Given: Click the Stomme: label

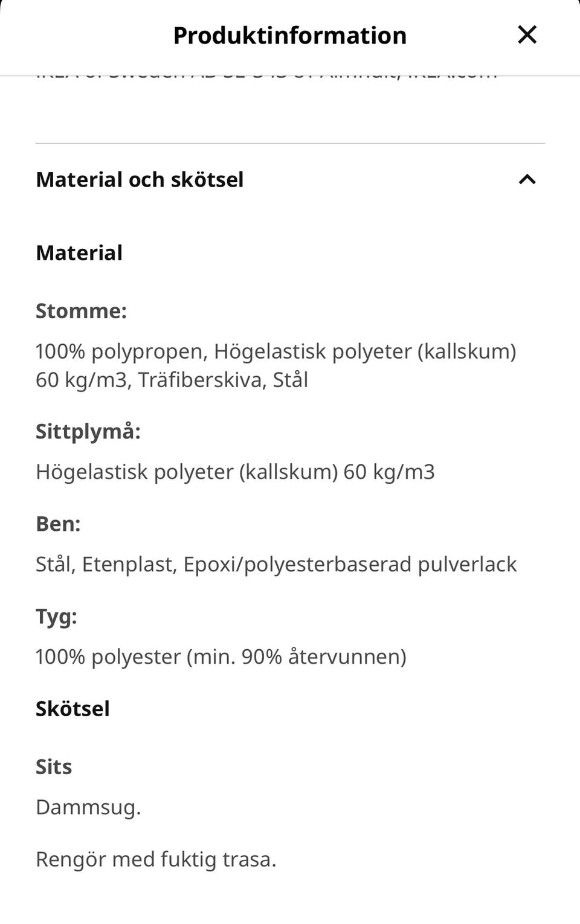Looking at the screenshot, I should [x=81, y=311].
